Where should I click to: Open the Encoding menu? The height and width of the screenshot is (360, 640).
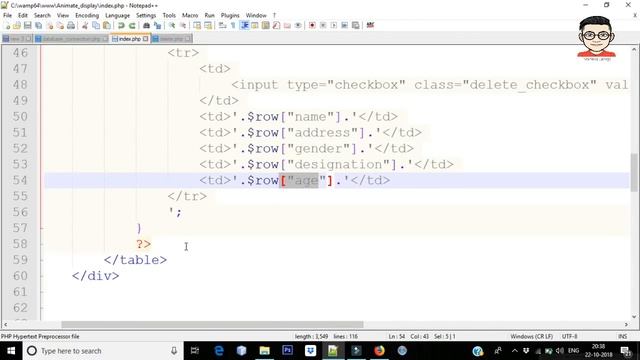pyautogui.click(x=87, y=15)
